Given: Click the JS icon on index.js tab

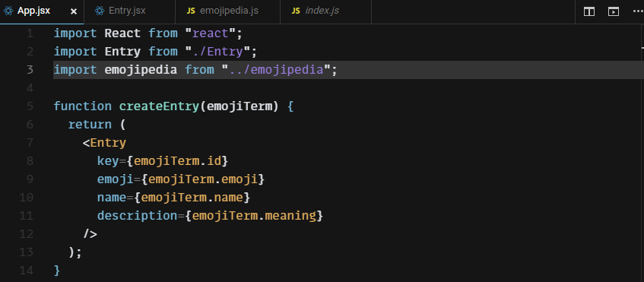Looking at the screenshot, I should (296, 11).
